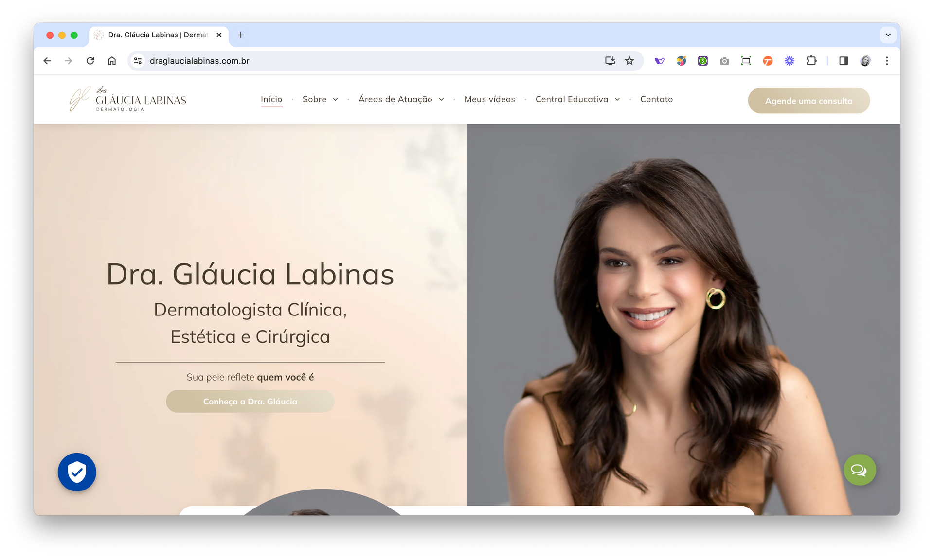
Task: Open the Contato menu item
Action: (x=656, y=99)
